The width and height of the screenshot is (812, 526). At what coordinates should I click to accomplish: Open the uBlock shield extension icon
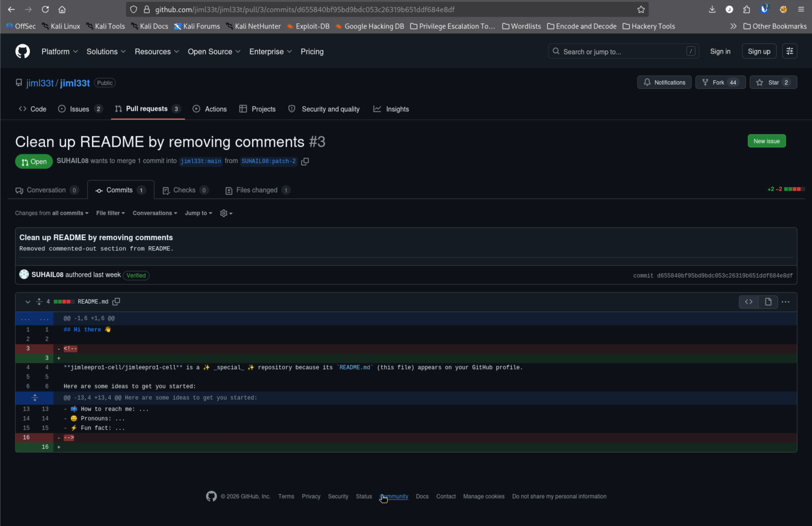764,9
